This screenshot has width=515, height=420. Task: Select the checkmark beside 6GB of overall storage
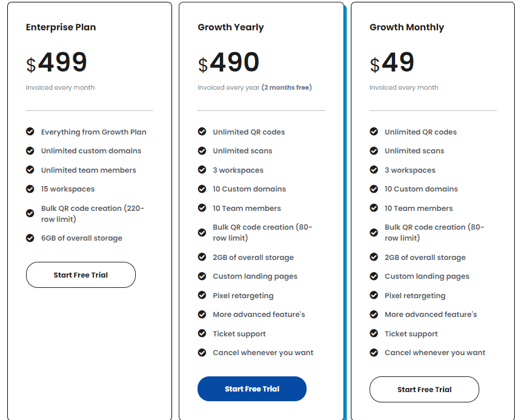30,238
